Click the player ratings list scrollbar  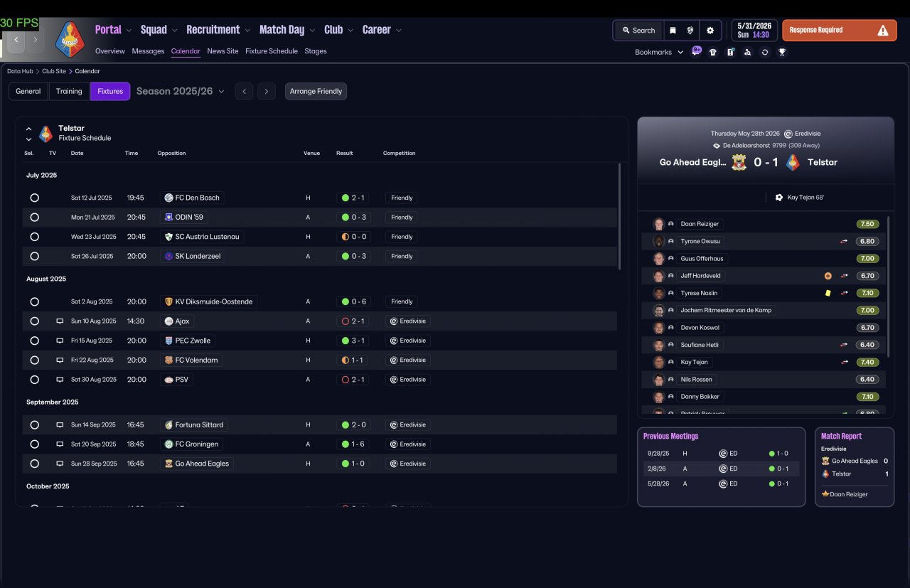(888, 286)
